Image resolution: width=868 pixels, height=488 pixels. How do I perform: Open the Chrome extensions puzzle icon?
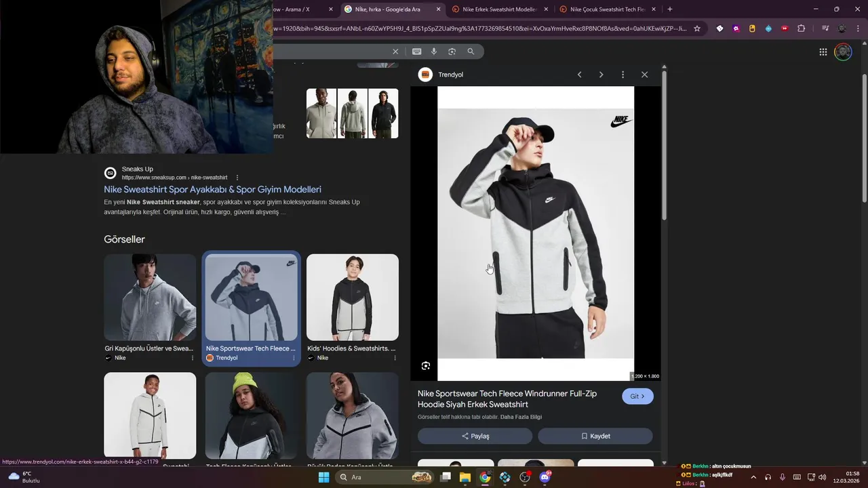[801, 28]
